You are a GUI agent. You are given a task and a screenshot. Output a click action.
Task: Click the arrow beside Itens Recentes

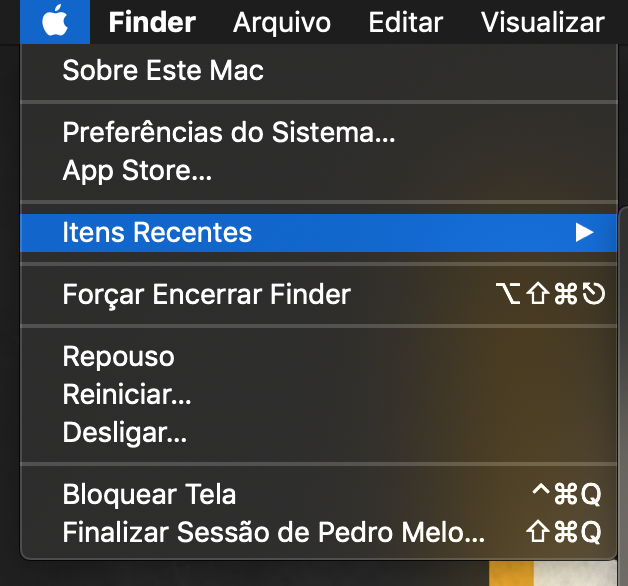click(x=585, y=233)
